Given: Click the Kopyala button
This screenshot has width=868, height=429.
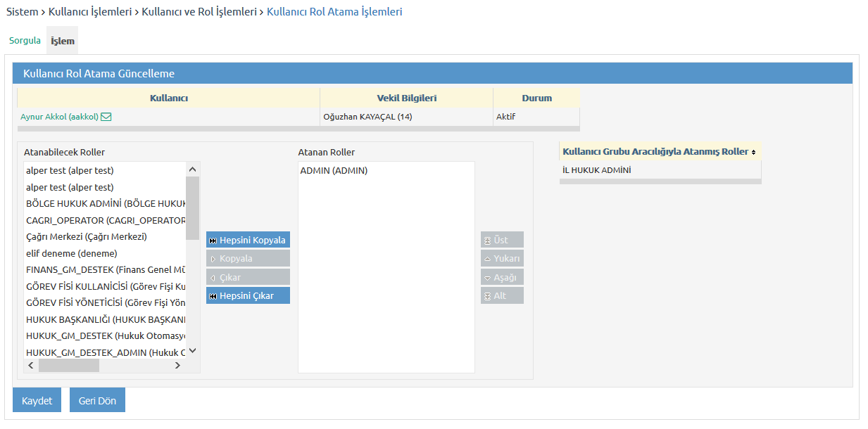Looking at the screenshot, I should coord(248,258).
